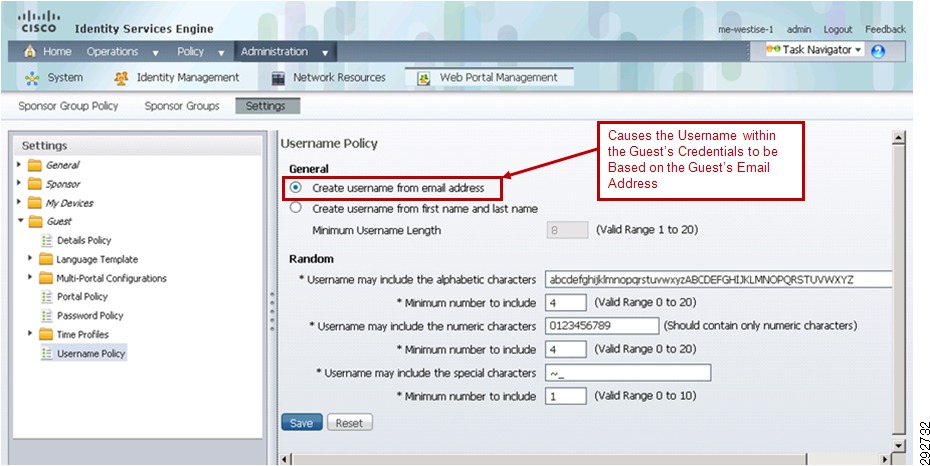Open the Identity Management label
The image size is (930, 466).
[x=188, y=78]
